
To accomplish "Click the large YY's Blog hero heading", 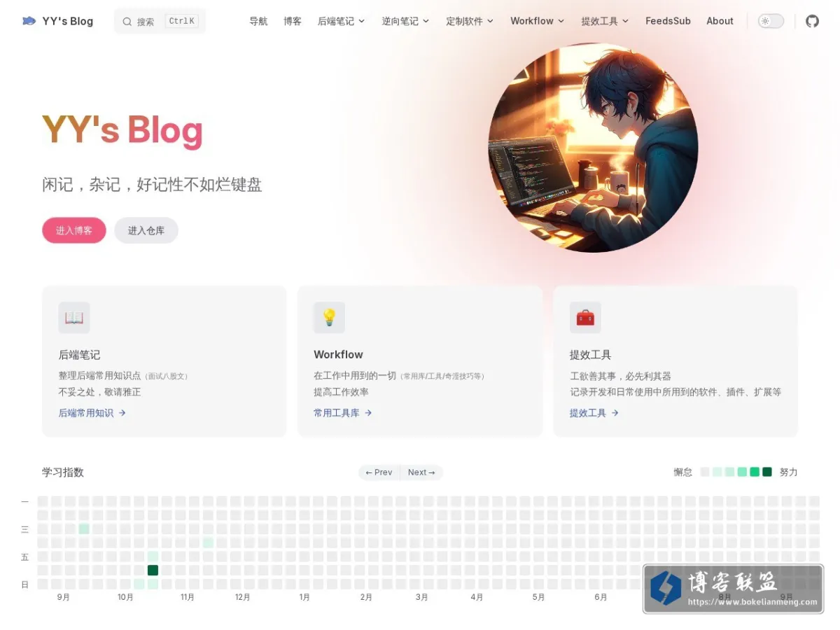I will [122, 131].
